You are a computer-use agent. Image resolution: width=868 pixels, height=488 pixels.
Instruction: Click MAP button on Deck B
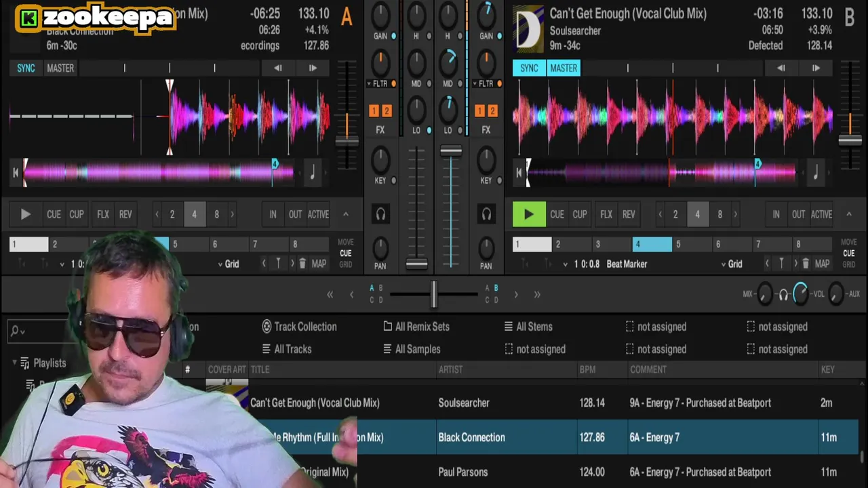822,264
